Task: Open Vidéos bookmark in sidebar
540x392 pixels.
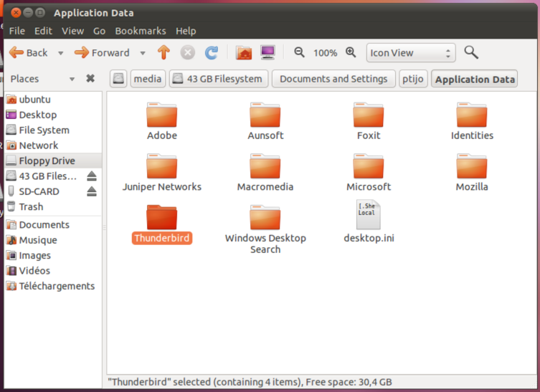Action: click(x=53, y=270)
